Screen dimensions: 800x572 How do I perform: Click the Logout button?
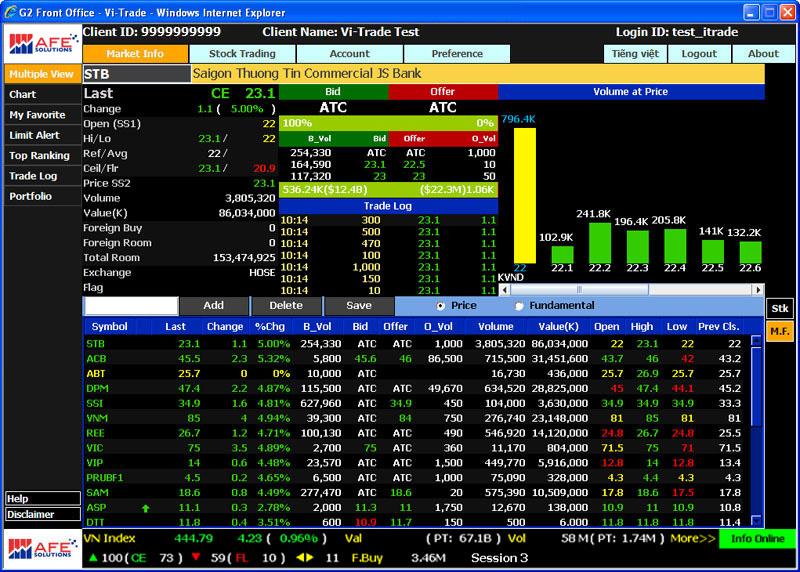[x=699, y=54]
